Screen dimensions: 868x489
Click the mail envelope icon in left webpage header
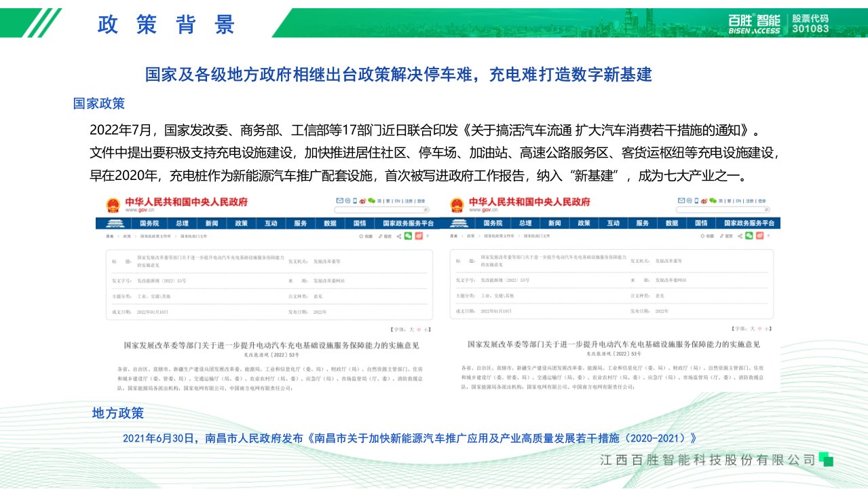(339, 201)
